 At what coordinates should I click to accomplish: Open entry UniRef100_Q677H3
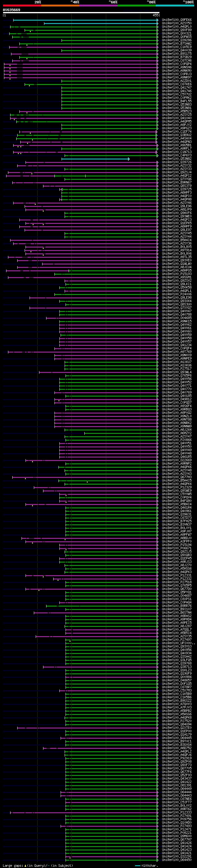pyautogui.click(x=177, y=477)
